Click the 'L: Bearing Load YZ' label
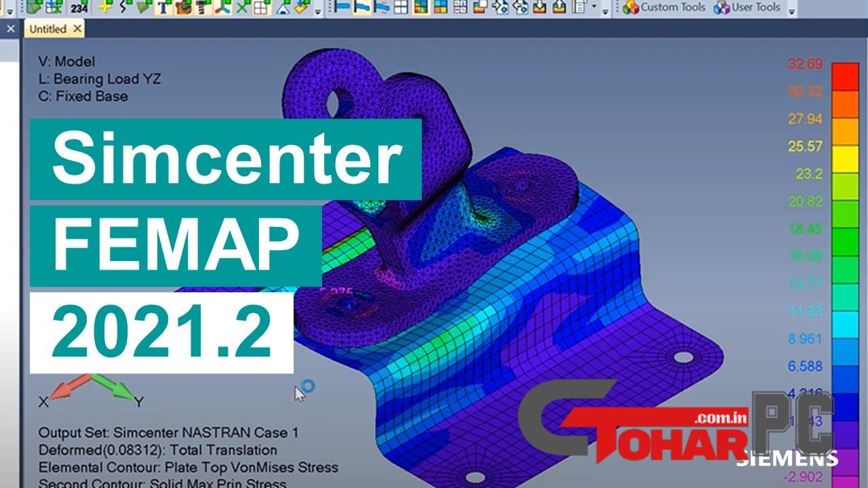Viewport: 868px width, 488px height. tap(99, 79)
